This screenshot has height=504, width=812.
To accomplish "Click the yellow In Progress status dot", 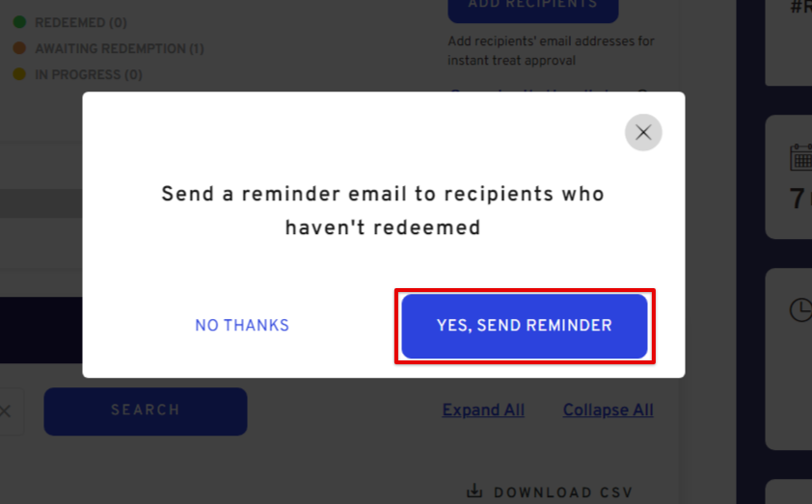I will coord(19,73).
